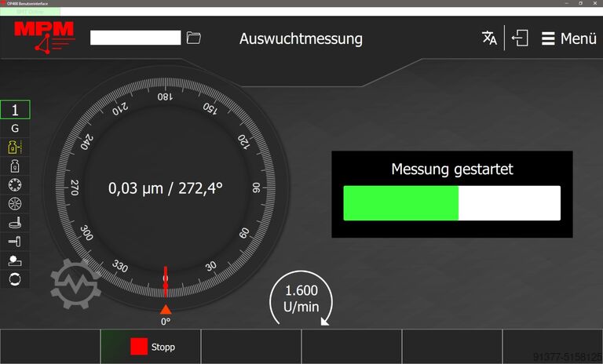Open the Menü hamburger menu
603x364 pixels.
pyautogui.click(x=569, y=38)
